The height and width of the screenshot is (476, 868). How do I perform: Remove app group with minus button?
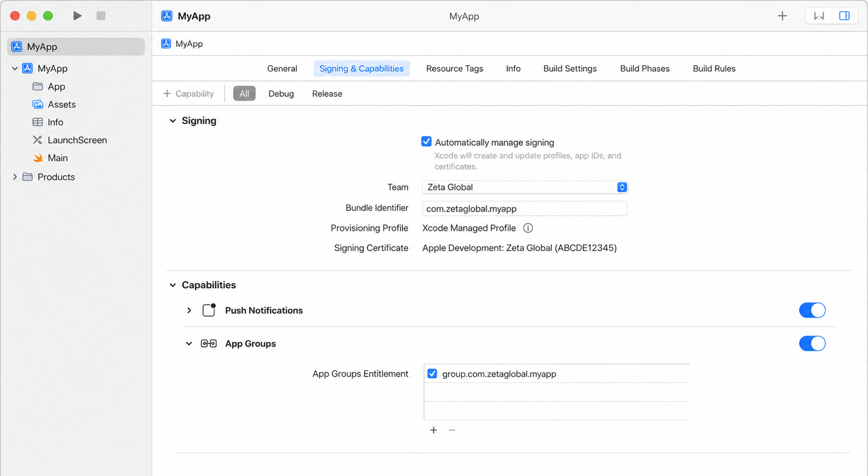coord(452,430)
